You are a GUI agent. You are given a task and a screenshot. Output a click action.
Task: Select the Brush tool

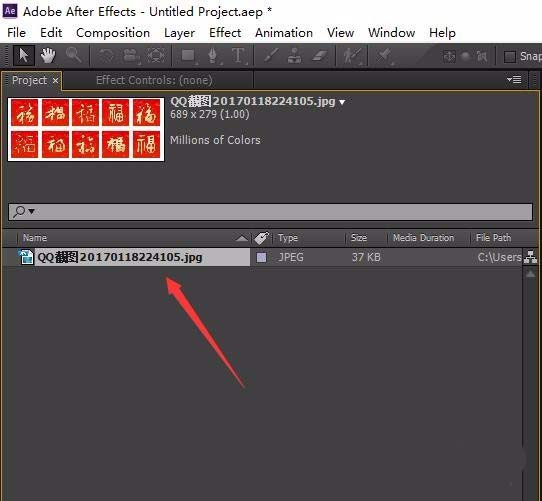pos(271,55)
